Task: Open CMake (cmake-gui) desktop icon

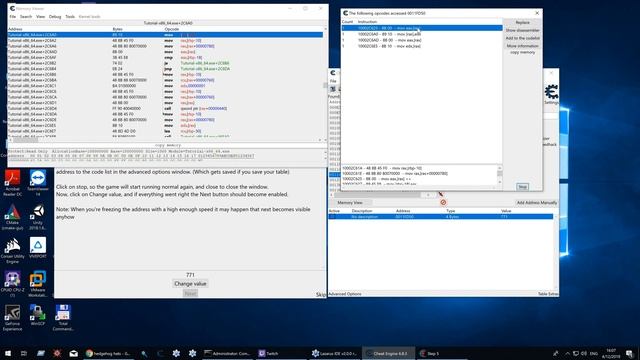Action: (x=12, y=217)
